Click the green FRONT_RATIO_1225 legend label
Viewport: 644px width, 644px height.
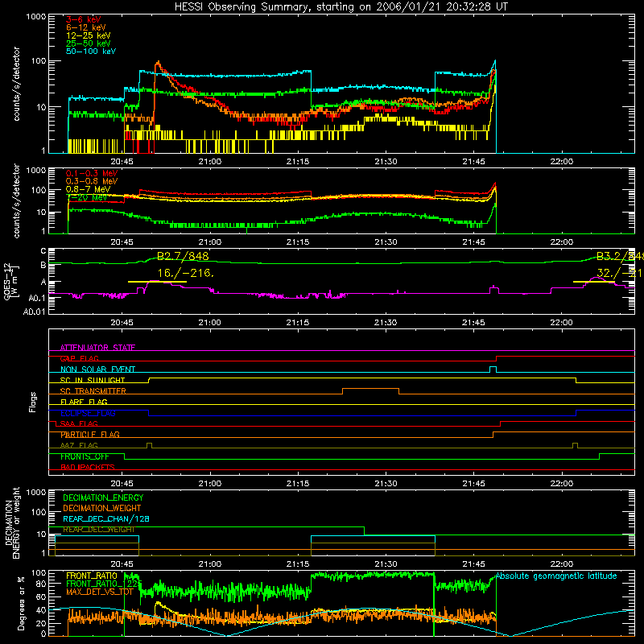click(104, 584)
